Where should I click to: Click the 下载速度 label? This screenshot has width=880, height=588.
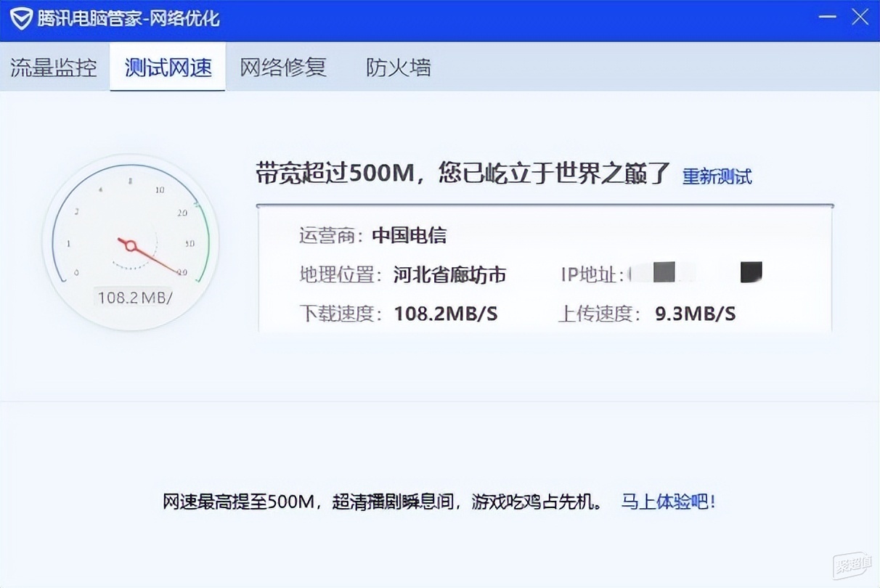tap(341, 314)
